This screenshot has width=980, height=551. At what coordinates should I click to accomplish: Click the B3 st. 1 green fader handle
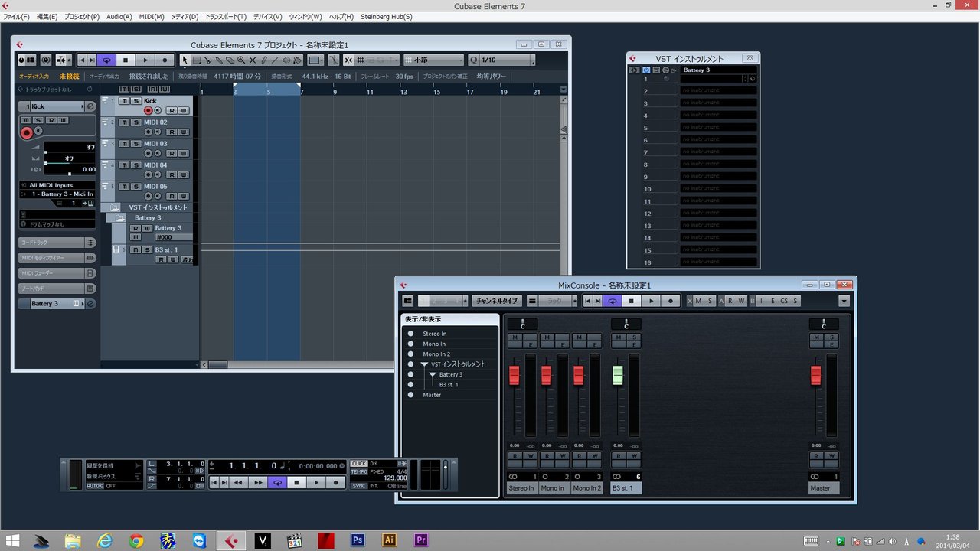pyautogui.click(x=618, y=375)
